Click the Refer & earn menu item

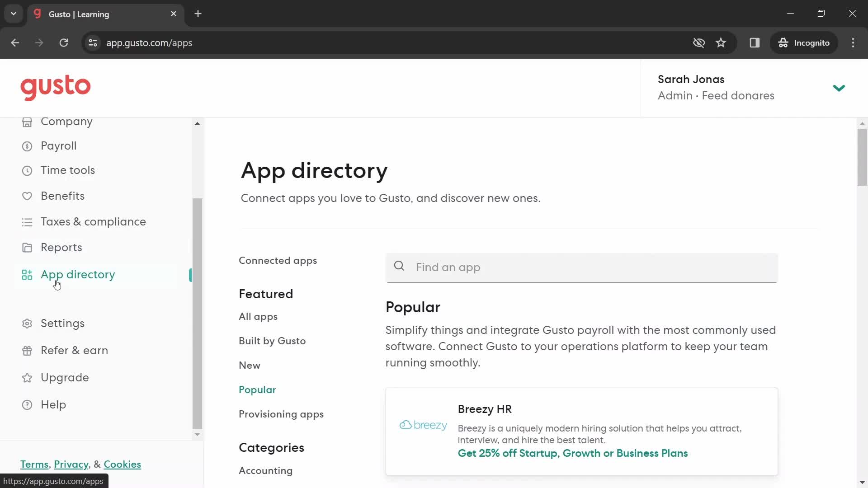pos(74,351)
